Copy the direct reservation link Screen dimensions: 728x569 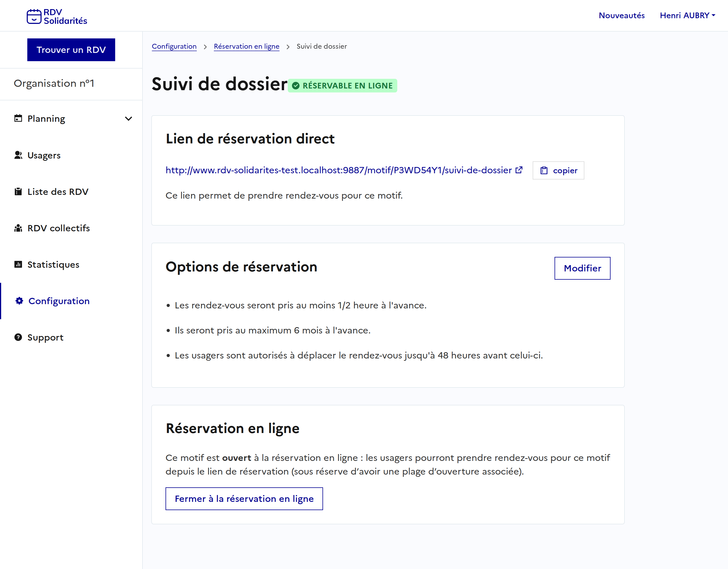click(x=558, y=170)
